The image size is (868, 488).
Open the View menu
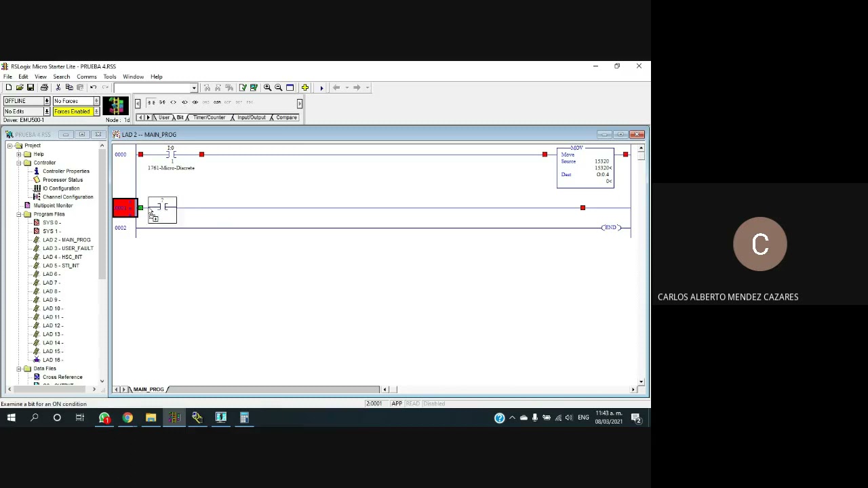tap(41, 77)
